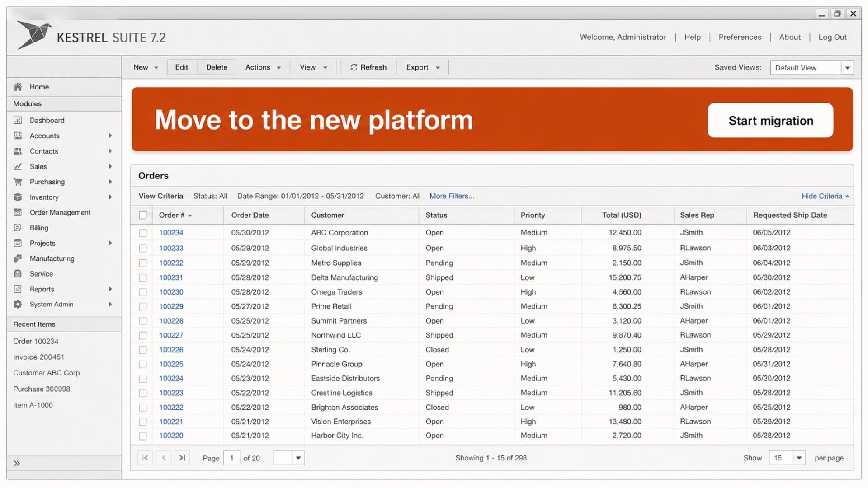The image size is (868, 488).
Task: Click the Projects module icon
Action: coord(18,243)
